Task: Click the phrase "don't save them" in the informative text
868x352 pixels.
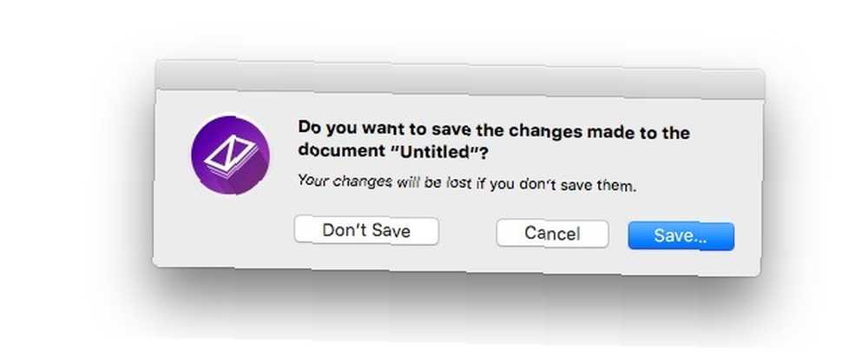Action: (x=578, y=185)
